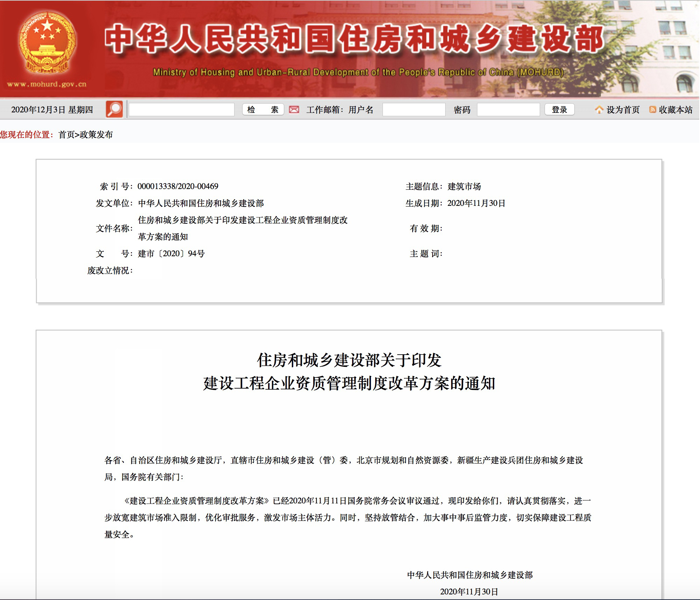Focus the 密码 password input field
Image resolution: width=700 pixels, height=600 pixels.
(508, 110)
